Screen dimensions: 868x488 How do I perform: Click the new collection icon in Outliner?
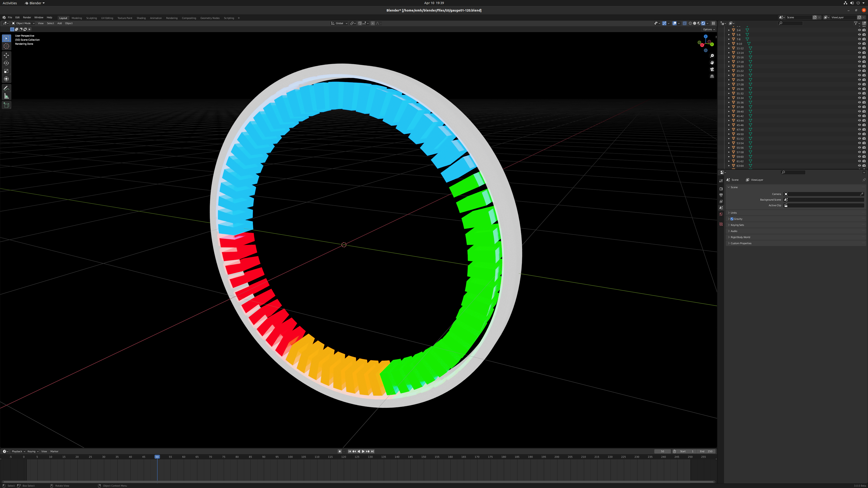click(x=864, y=23)
